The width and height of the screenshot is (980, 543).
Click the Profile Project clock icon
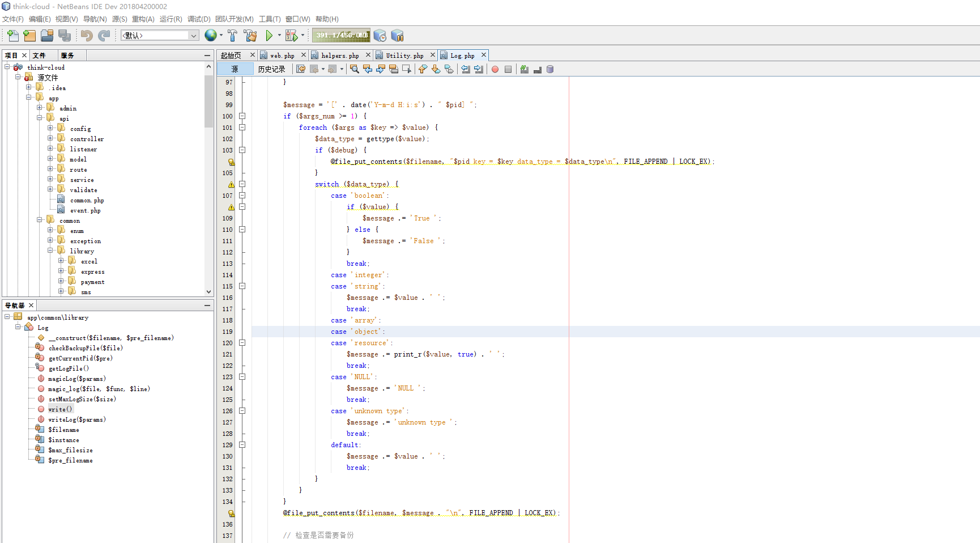[380, 36]
